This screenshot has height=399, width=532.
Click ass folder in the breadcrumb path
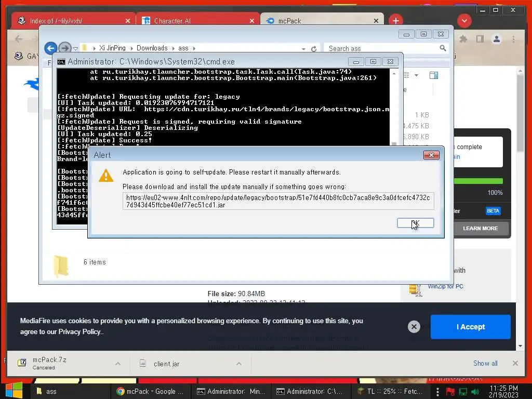[x=183, y=48]
